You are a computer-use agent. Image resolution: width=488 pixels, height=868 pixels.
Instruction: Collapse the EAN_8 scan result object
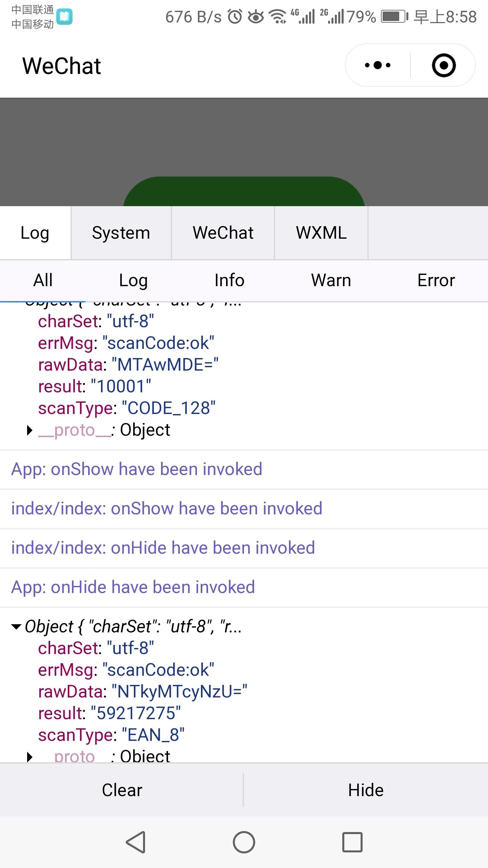16,627
